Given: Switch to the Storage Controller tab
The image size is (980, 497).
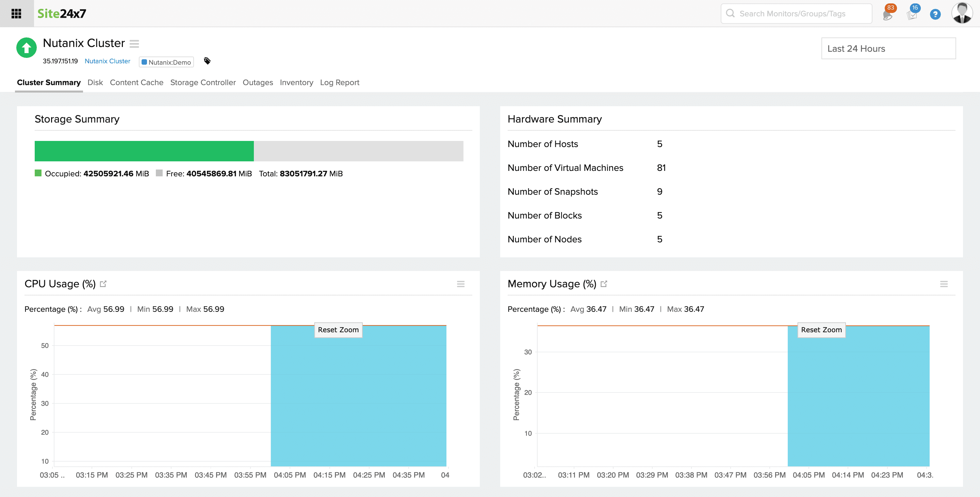Looking at the screenshot, I should (203, 83).
